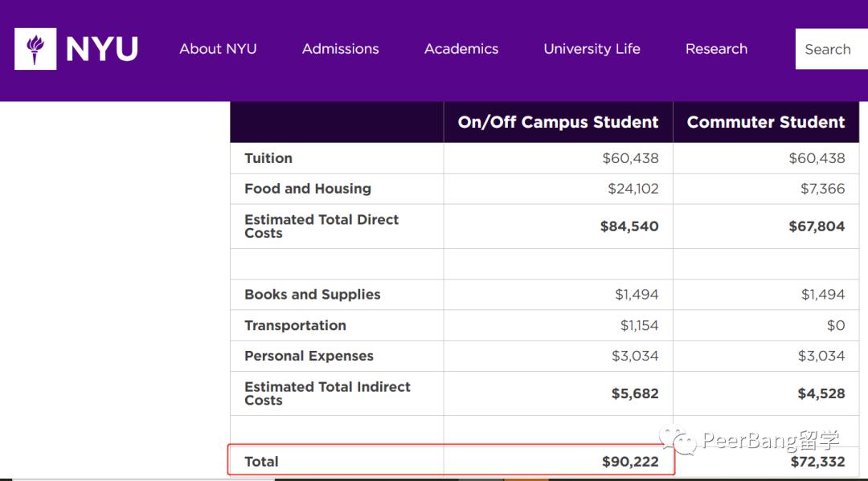Viewport: 868px width, 481px height.
Task: Click the Personal Expenses row label
Action: (x=309, y=356)
